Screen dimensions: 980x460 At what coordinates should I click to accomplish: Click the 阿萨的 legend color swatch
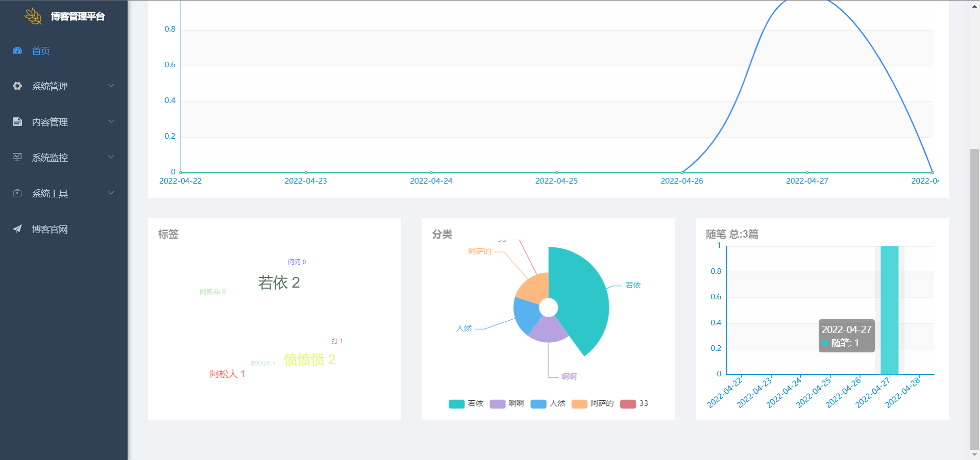tap(579, 404)
